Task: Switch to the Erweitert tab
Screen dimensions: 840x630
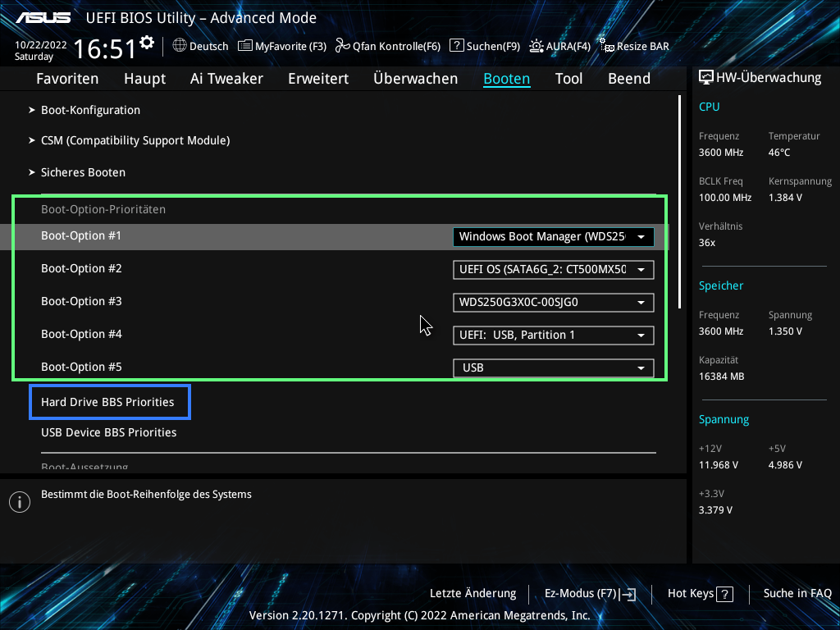Action: (318, 79)
